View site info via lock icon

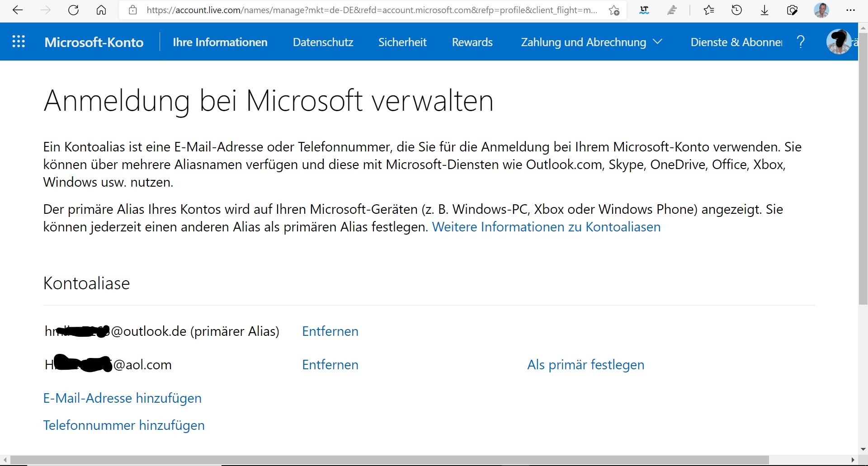[x=132, y=10]
